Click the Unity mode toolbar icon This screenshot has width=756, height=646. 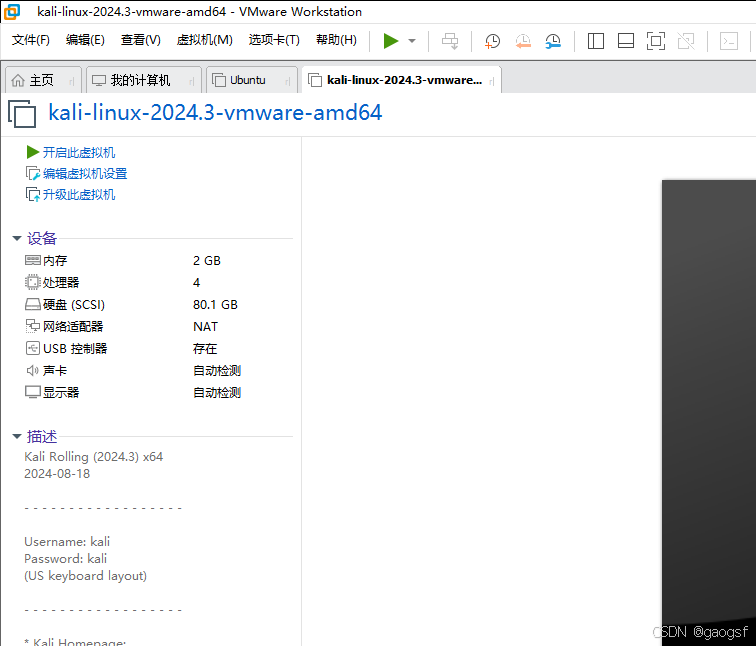point(686,41)
